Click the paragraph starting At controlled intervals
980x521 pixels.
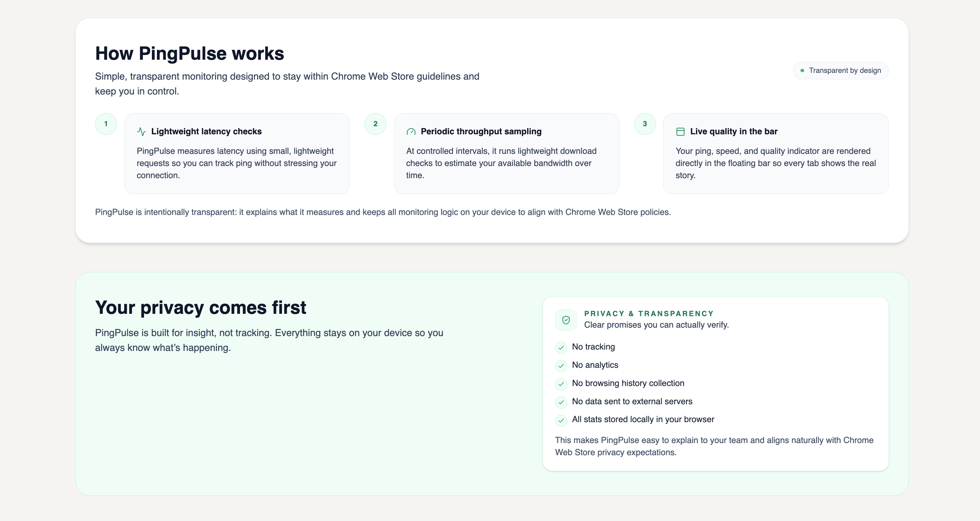tap(501, 163)
